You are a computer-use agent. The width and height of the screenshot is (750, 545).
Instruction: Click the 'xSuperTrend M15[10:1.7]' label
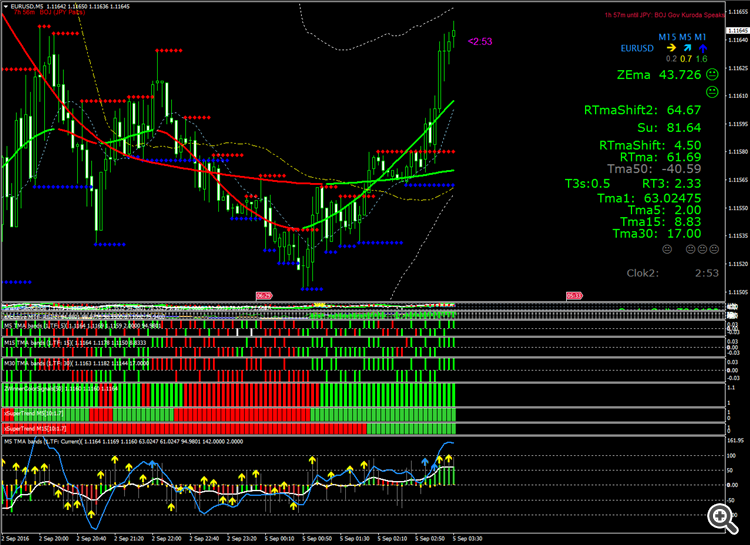[35, 429]
